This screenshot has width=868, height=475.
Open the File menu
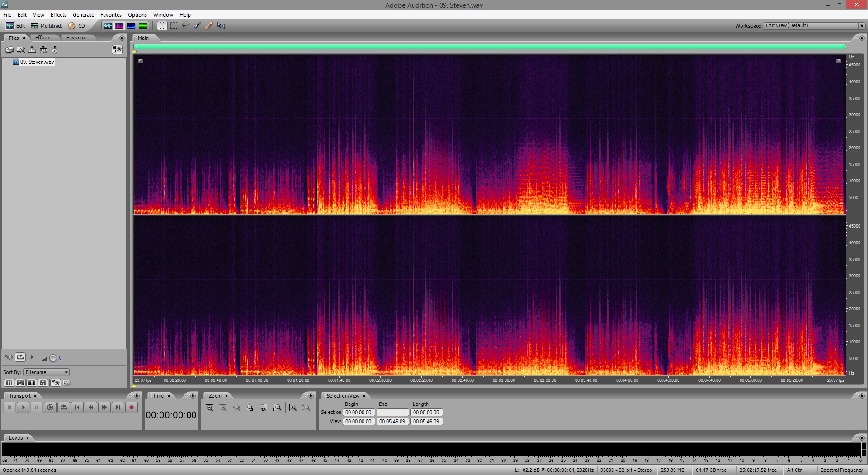coord(7,15)
